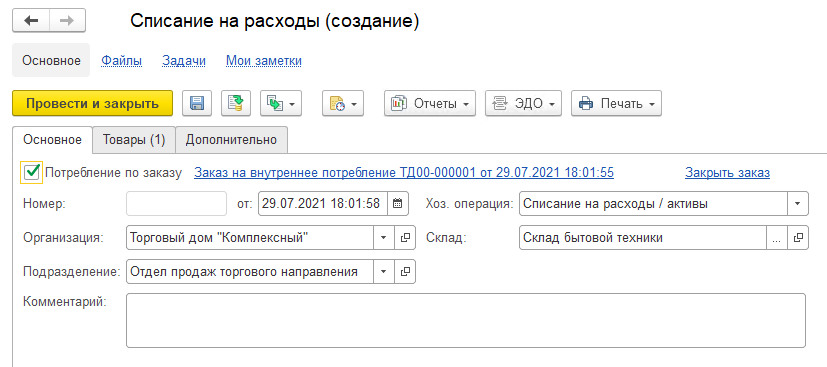The height and width of the screenshot is (367, 827).
Task: Open the calendar picker for date
Action: [398, 204]
